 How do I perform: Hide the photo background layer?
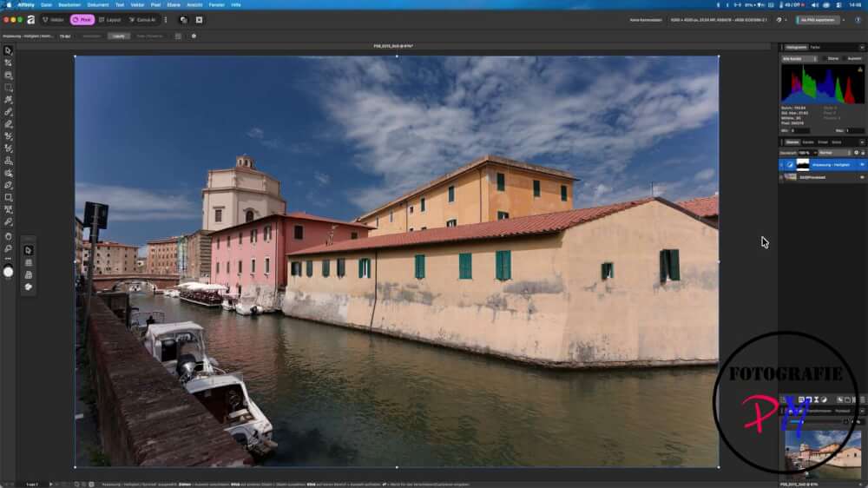pyautogui.click(x=862, y=177)
